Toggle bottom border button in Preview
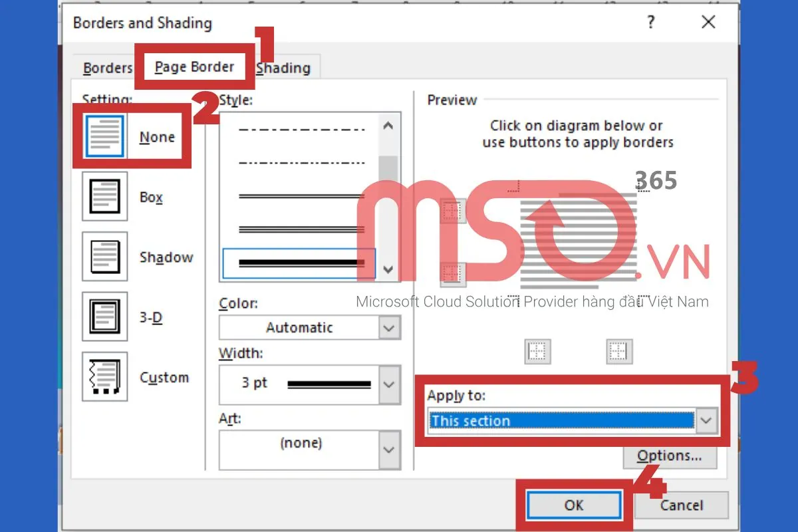This screenshot has width=798, height=532. point(452,272)
